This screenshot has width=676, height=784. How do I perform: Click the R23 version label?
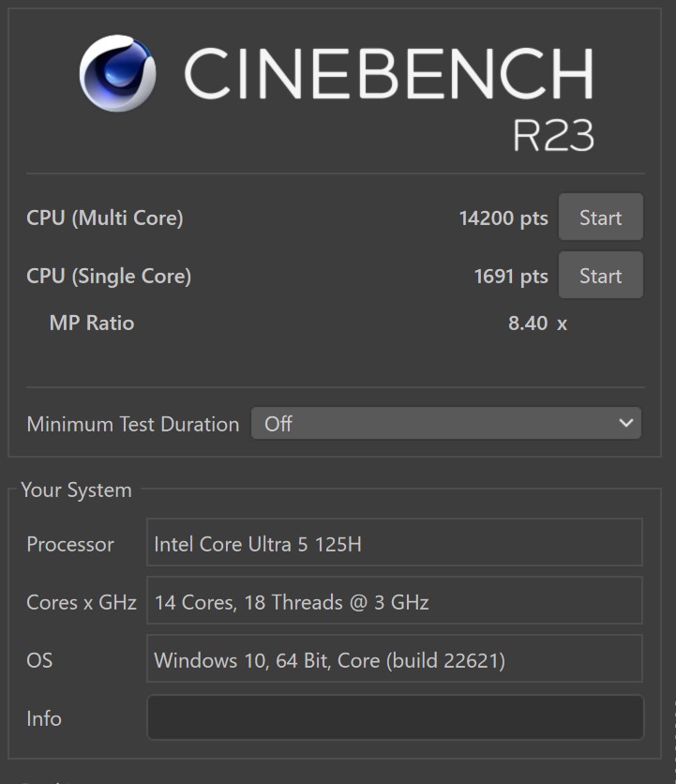[553, 135]
